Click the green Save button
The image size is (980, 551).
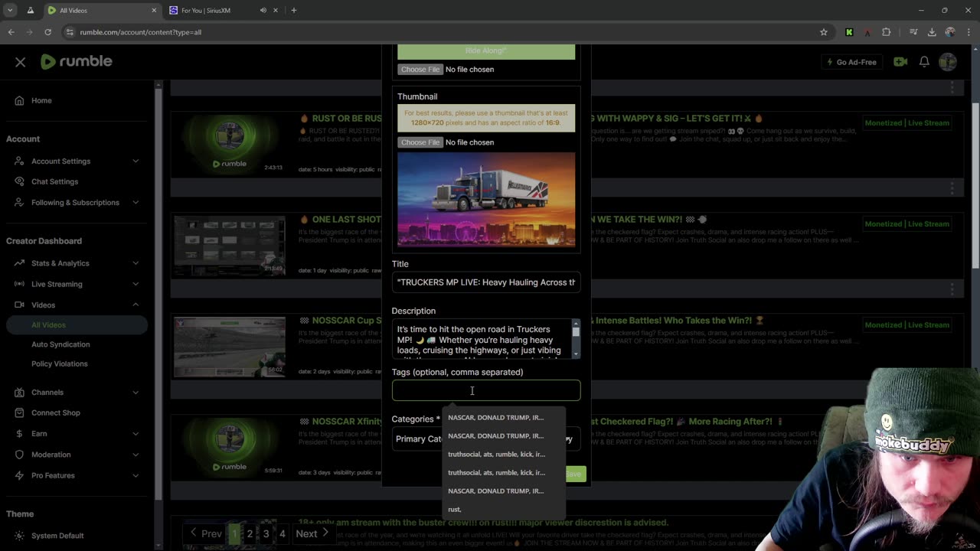[x=573, y=474]
